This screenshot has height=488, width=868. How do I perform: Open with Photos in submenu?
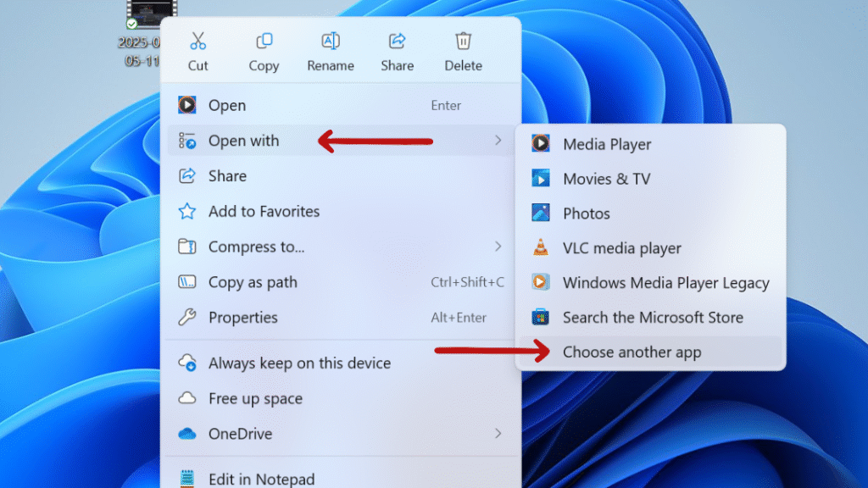point(650,213)
